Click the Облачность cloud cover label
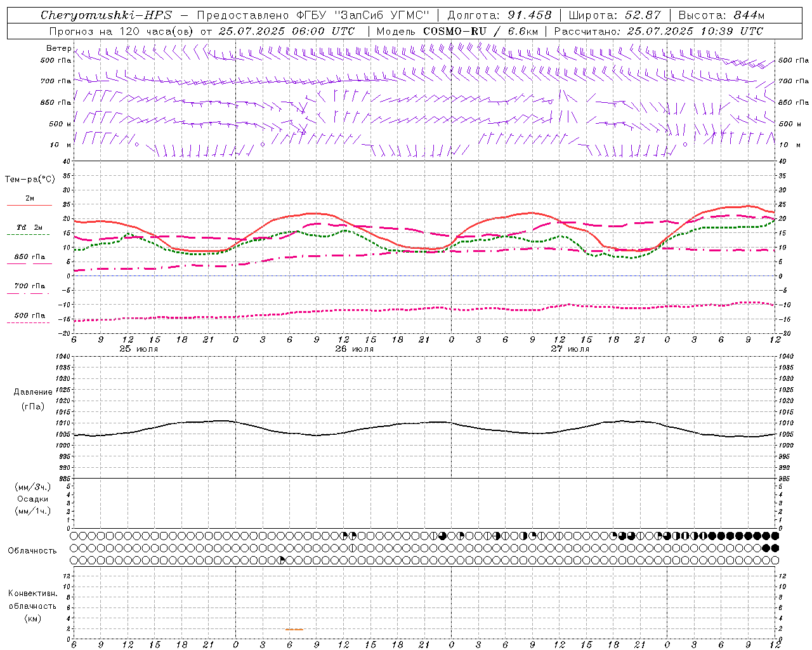The width and height of the screenshot is (812, 650). (32, 550)
